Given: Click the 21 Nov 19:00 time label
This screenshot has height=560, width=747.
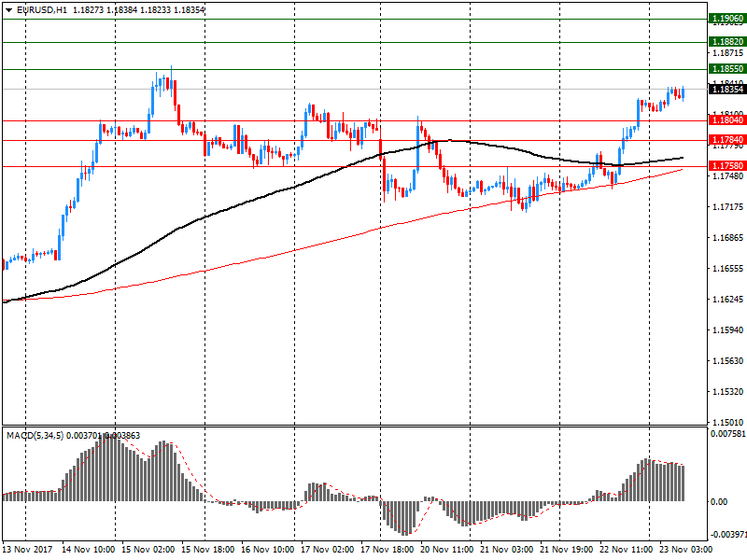Looking at the screenshot, I should 567,550.
